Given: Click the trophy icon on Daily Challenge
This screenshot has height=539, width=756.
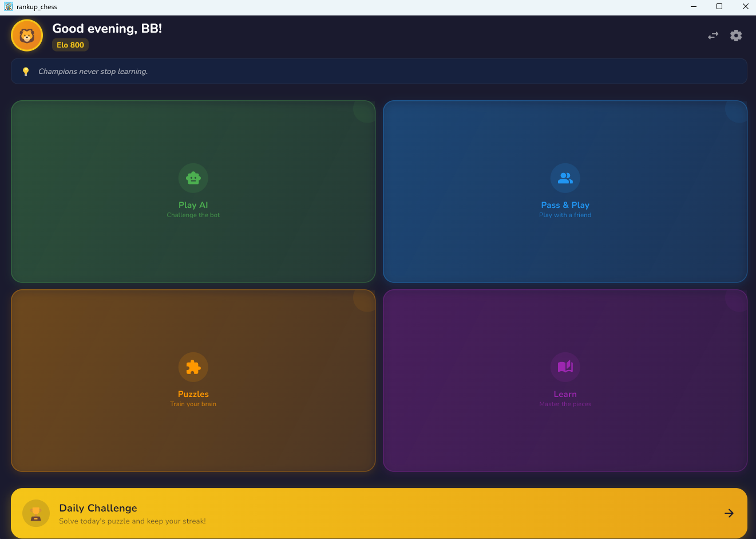Looking at the screenshot, I should (x=36, y=513).
